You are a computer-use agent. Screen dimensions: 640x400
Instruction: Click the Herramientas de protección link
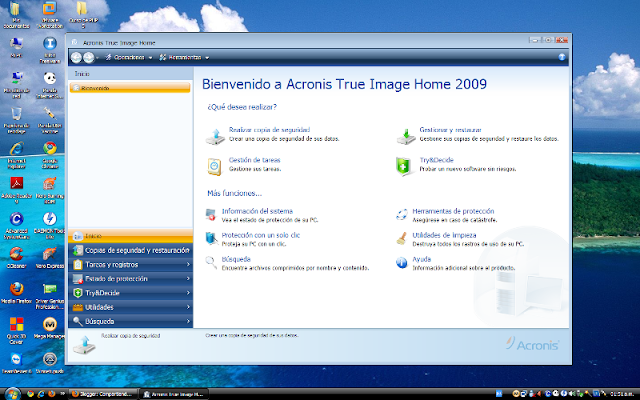coord(453,211)
